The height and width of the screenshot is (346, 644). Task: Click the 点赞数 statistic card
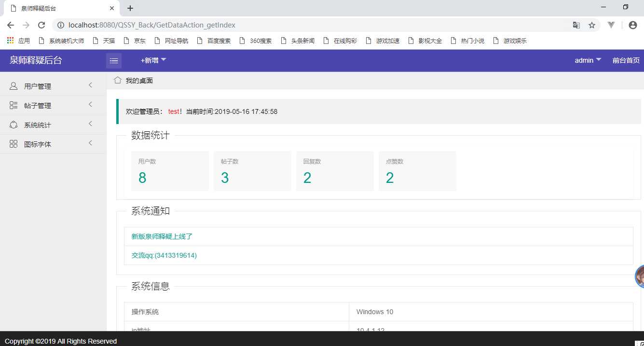tap(417, 171)
